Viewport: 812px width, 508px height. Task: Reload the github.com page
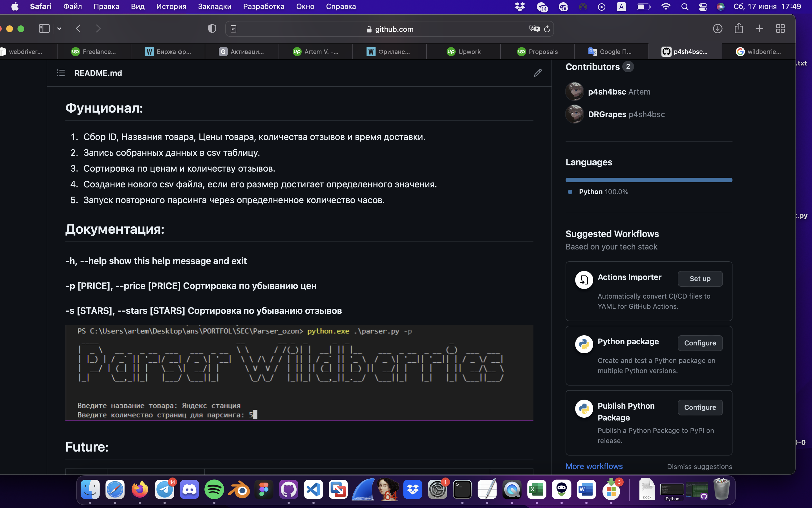coord(547,29)
